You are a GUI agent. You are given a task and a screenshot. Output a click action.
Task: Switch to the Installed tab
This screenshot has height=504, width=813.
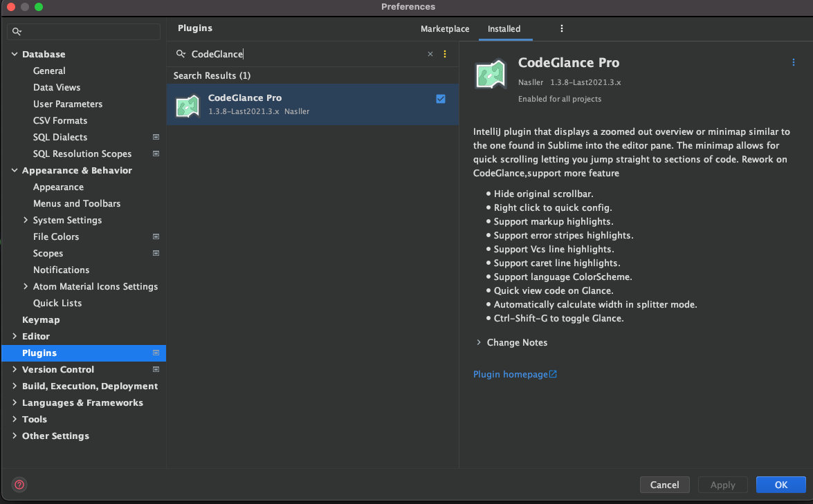point(504,29)
